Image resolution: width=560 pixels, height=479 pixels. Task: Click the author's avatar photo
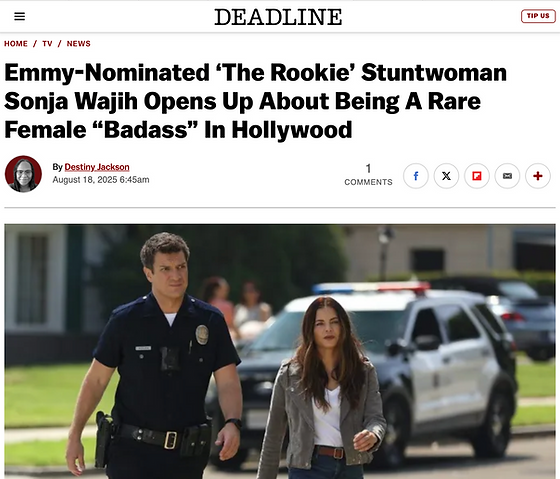point(23,174)
